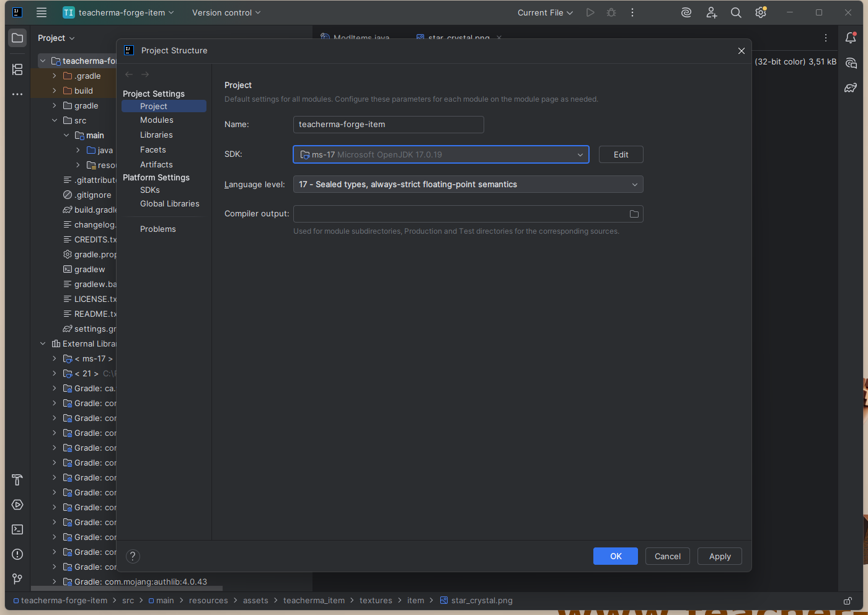This screenshot has height=615, width=868.
Task: Open Code With Me add-user icon
Action: pyautogui.click(x=711, y=12)
